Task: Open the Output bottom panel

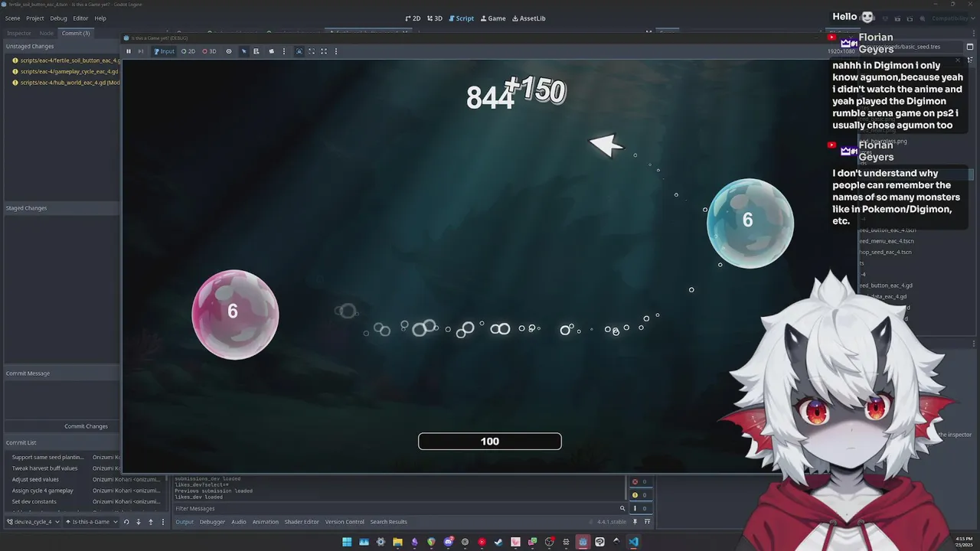Action: [x=185, y=522]
